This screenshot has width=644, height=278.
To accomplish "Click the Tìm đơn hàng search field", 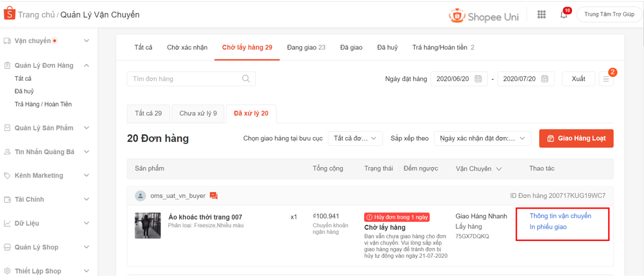I will [186, 79].
